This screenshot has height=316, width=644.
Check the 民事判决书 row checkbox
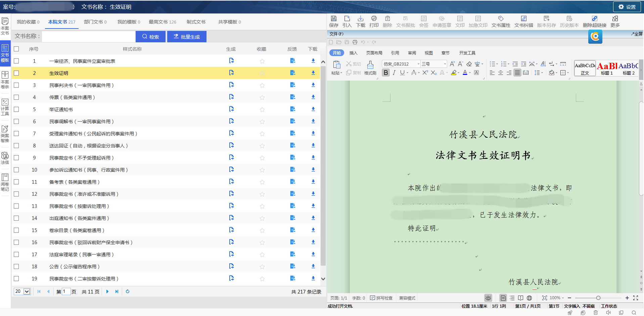tap(16, 85)
